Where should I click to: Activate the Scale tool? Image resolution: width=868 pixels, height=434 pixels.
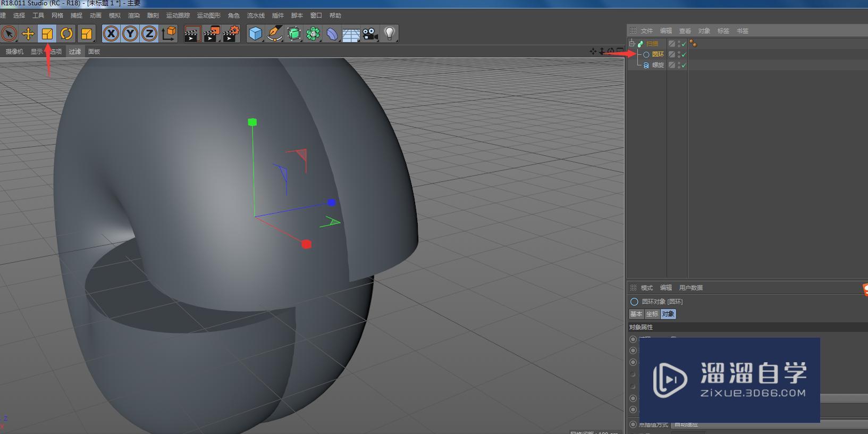47,34
